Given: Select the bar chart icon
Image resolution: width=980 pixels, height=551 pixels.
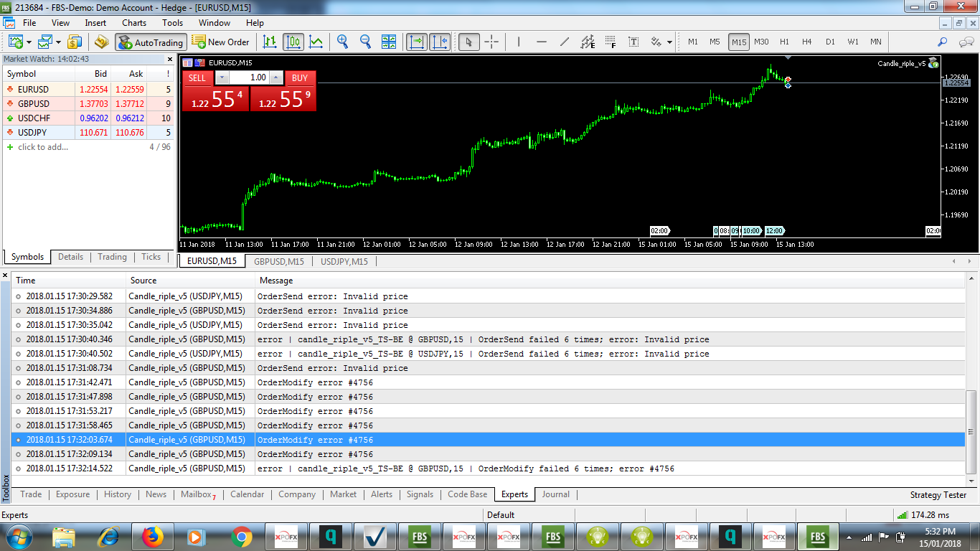Looking at the screenshot, I should 270,42.
